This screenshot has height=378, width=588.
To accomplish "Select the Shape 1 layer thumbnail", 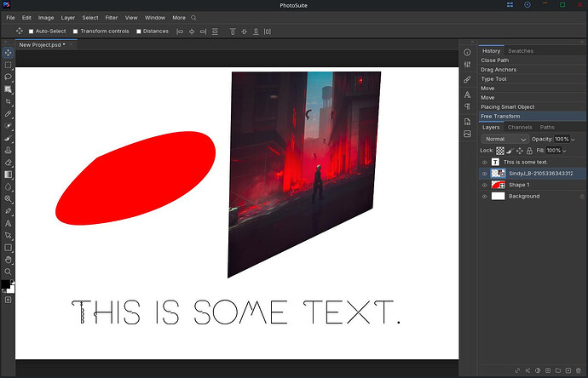I will point(498,185).
